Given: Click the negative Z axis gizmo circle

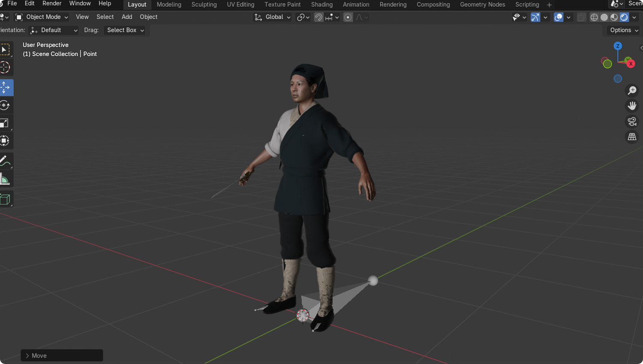Looking at the screenshot, I should click(618, 79).
